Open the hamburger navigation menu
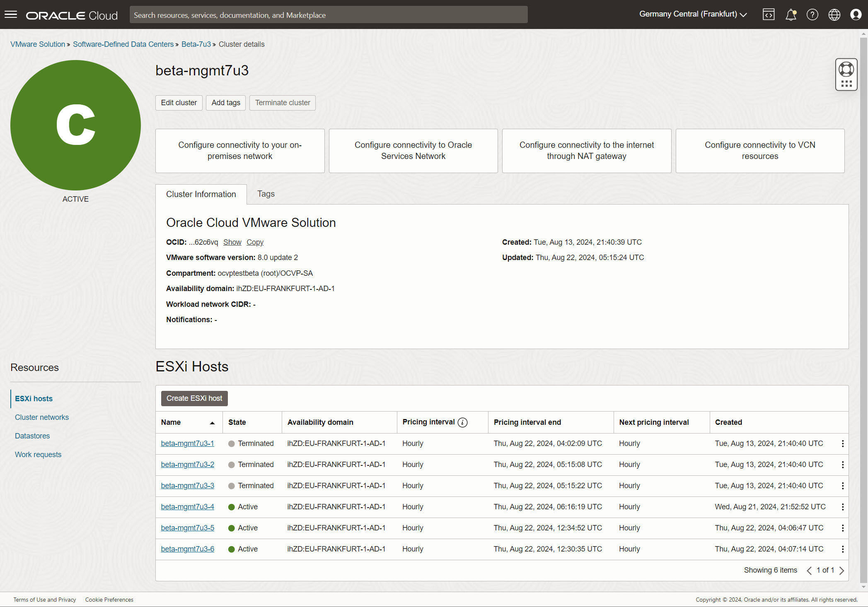 tap(11, 15)
